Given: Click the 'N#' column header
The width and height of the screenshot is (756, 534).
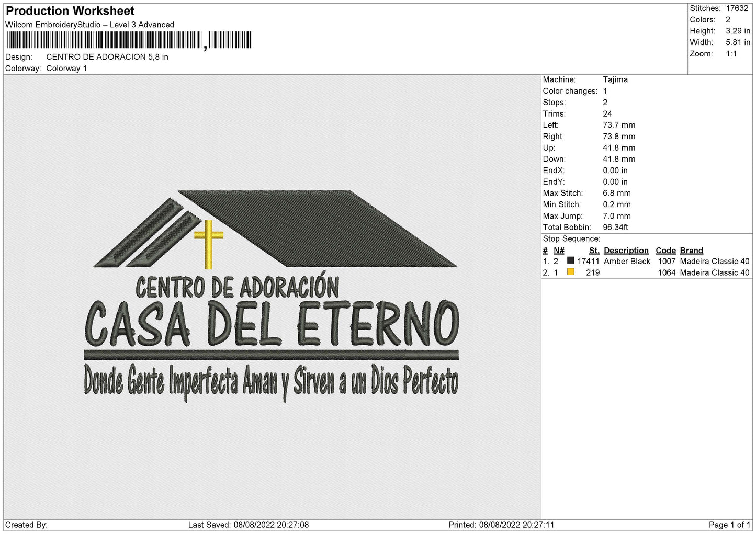Looking at the screenshot, I should (559, 251).
